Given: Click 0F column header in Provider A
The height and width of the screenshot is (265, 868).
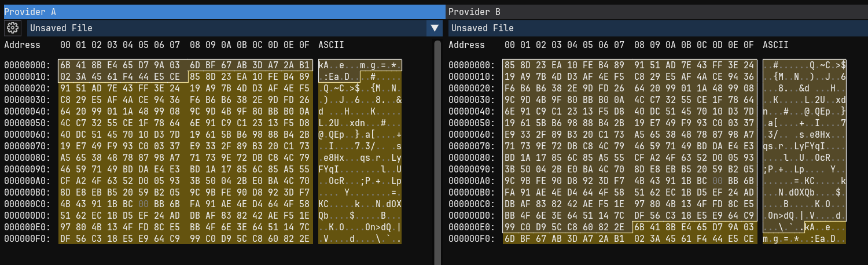Looking at the screenshot, I should coord(304,45).
